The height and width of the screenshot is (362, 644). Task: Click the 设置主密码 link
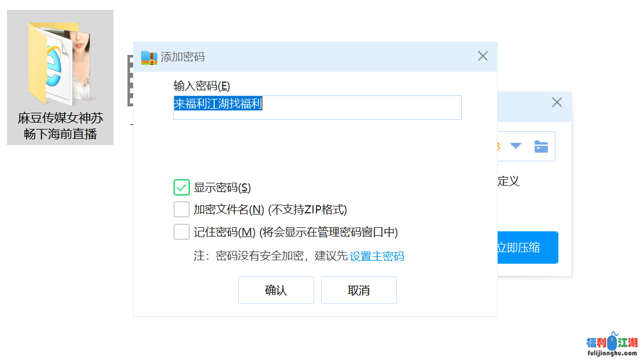(x=377, y=256)
